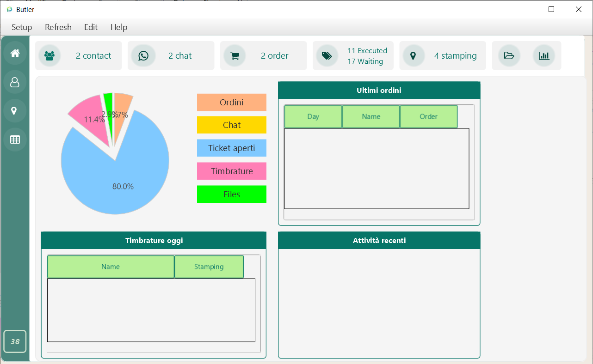Screen dimensions: 593x364
Task: Maximize the Butler window
Action: point(551,9)
